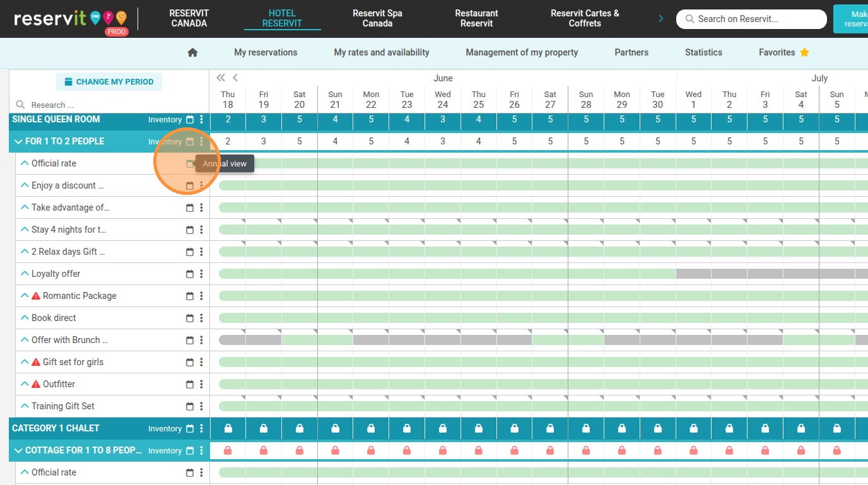Click the Reservit logo
This screenshot has height=485, width=868.
coord(69,19)
